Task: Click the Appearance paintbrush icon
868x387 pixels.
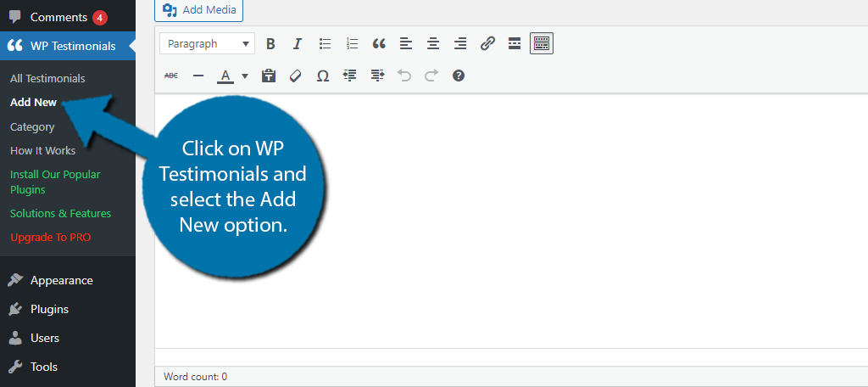Action: click(x=15, y=281)
